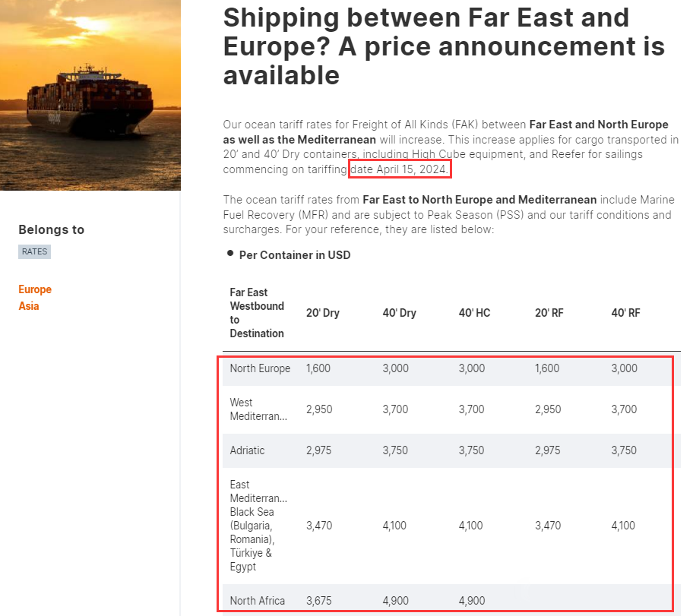The image size is (693, 616).
Task: Click the '20' Dry' column header
Action: point(323,313)
